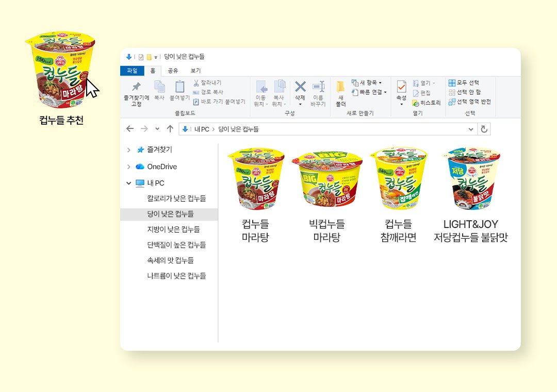
Task: Pin to 즐겨찾기에 고정 in ribbon
Action: click(136, 94)
